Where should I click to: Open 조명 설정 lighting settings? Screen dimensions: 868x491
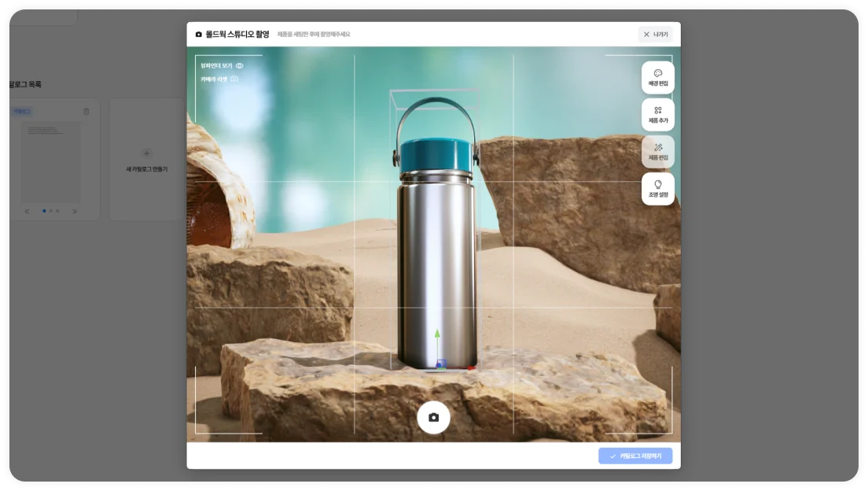coord(657,189)
